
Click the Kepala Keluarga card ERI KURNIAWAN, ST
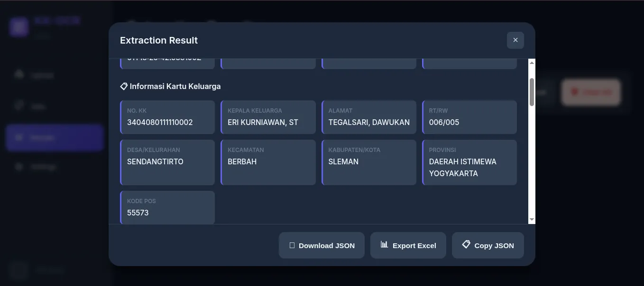click(x=268, y=117)
